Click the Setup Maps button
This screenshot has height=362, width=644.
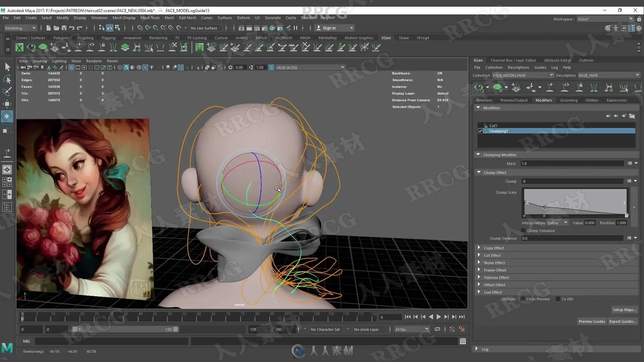pos(624,310)
